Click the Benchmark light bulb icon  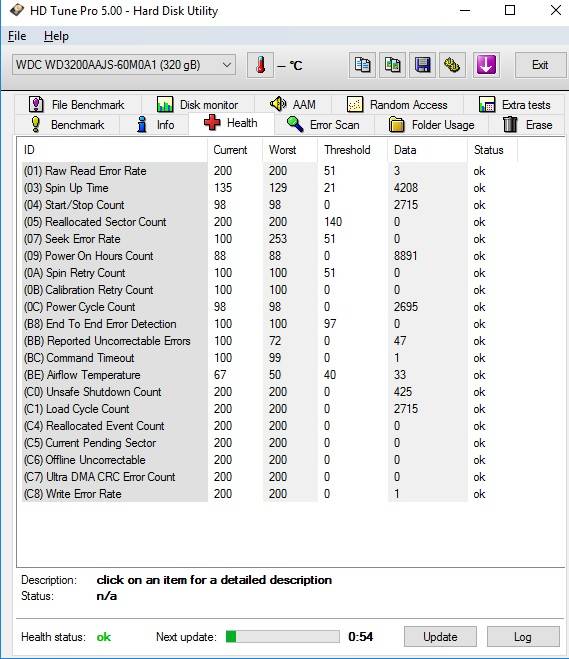[x=36, y=124]
